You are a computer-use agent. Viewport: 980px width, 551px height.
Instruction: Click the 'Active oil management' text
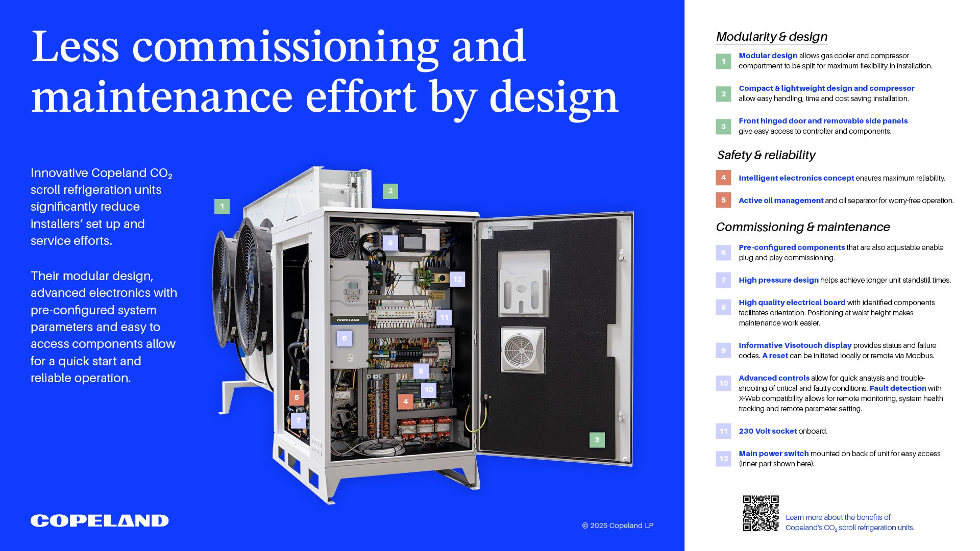[x=781, y=201]
